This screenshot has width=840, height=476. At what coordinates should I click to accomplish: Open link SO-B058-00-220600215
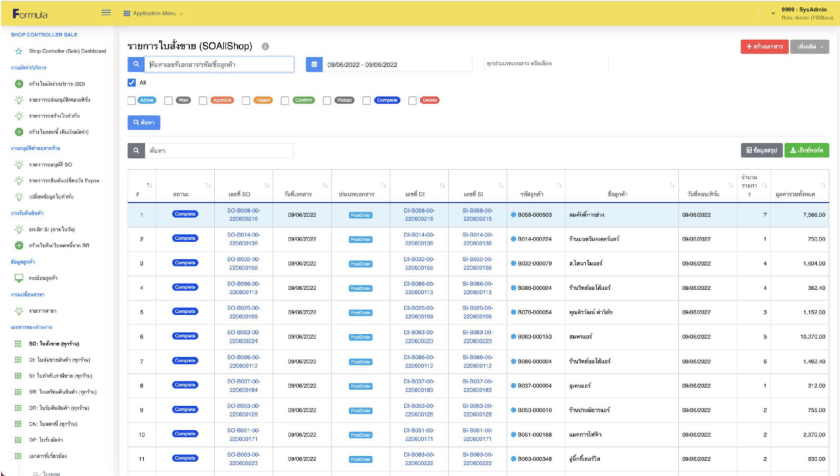click(243, 215)
